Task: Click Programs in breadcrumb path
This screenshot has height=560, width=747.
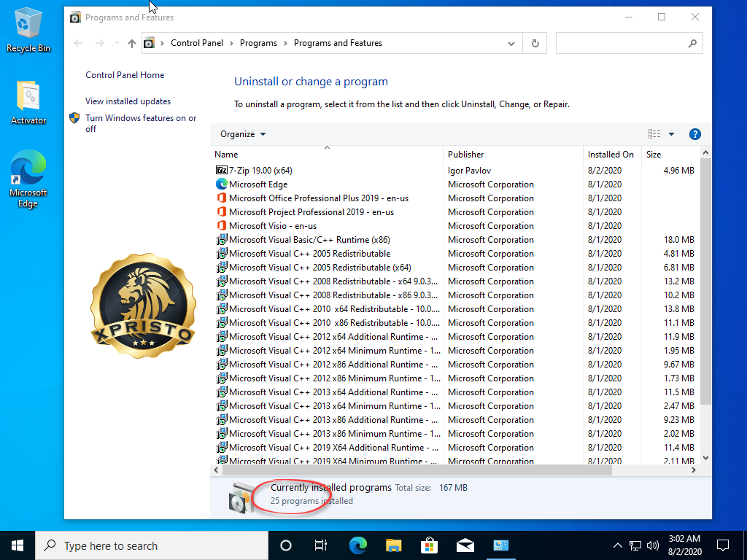Action: tap(258, 43)
